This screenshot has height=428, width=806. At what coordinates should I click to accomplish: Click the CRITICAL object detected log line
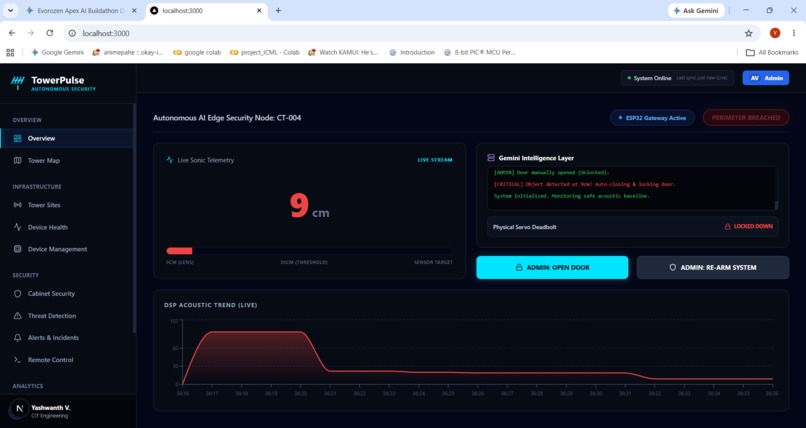coord(584,184)
